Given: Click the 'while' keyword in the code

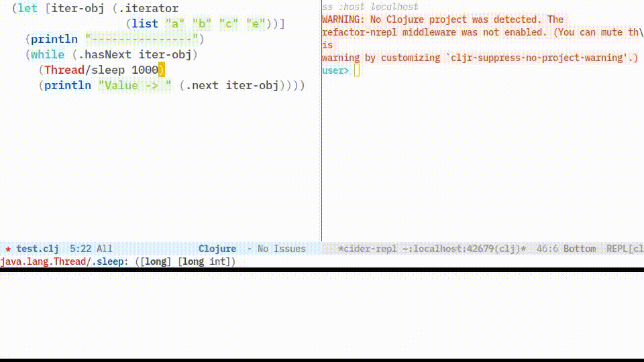Looking at the screenshot, I should click(48, 54).
